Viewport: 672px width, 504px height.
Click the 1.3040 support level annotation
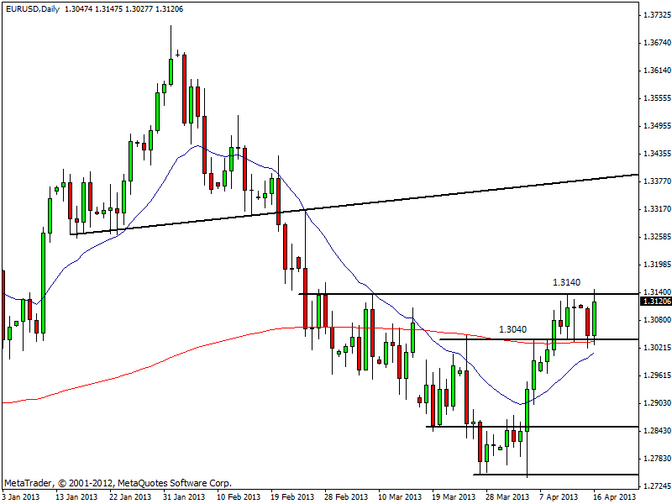point(511,329)
